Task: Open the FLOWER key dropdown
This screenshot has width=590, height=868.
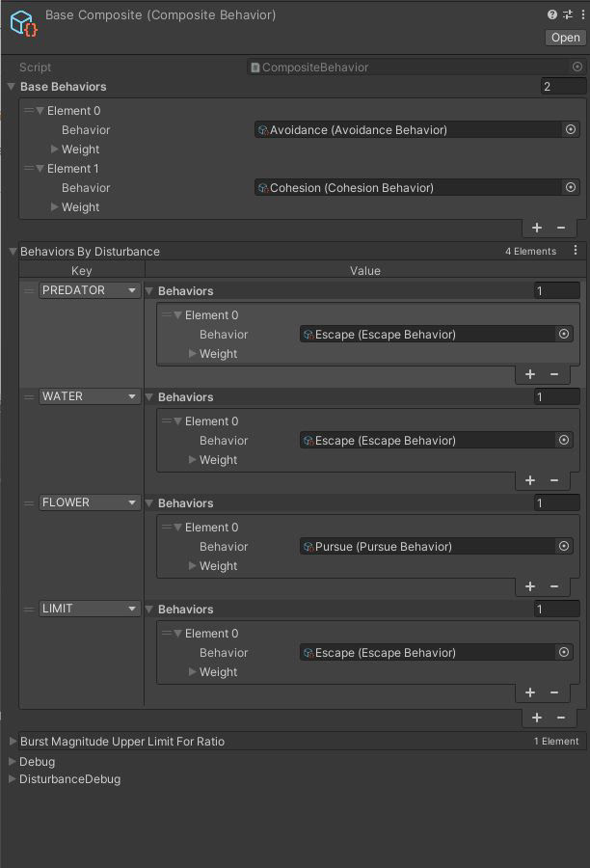Action: [x=90, y=502]
